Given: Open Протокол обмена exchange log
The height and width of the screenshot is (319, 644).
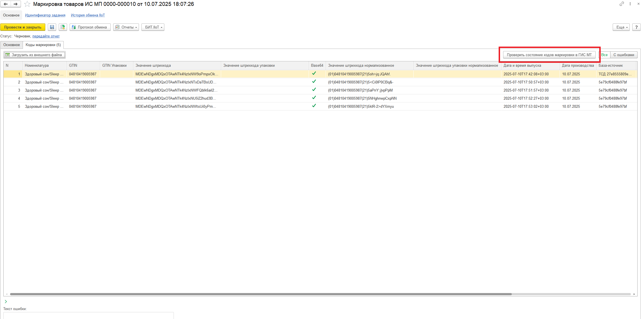Looking at the screenshot, I should tap(90, 27).
